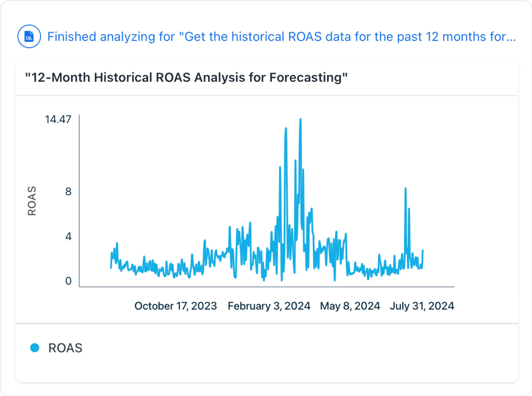Click the July 2024 spike near 8
The image size is (532, 396).
point(405,188)
